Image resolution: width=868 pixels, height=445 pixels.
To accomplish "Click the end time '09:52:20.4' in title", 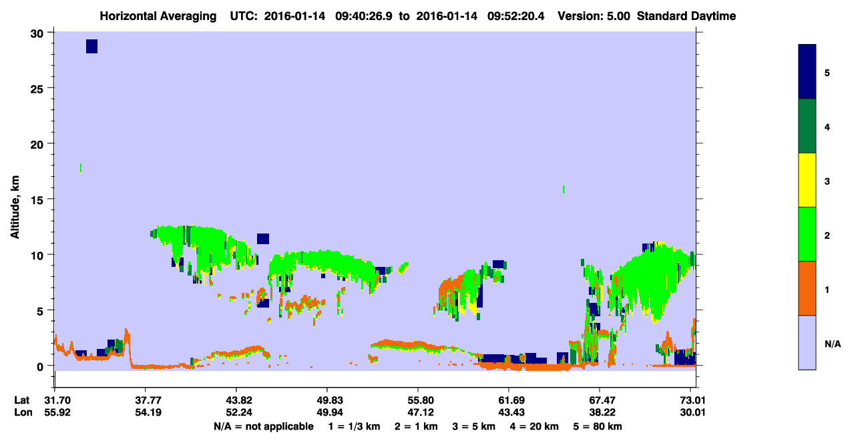I will click(x=517, y=15).
